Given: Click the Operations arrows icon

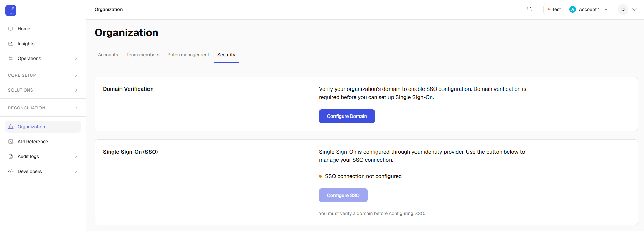Looking at the screenshot, I should pos(11,58).
